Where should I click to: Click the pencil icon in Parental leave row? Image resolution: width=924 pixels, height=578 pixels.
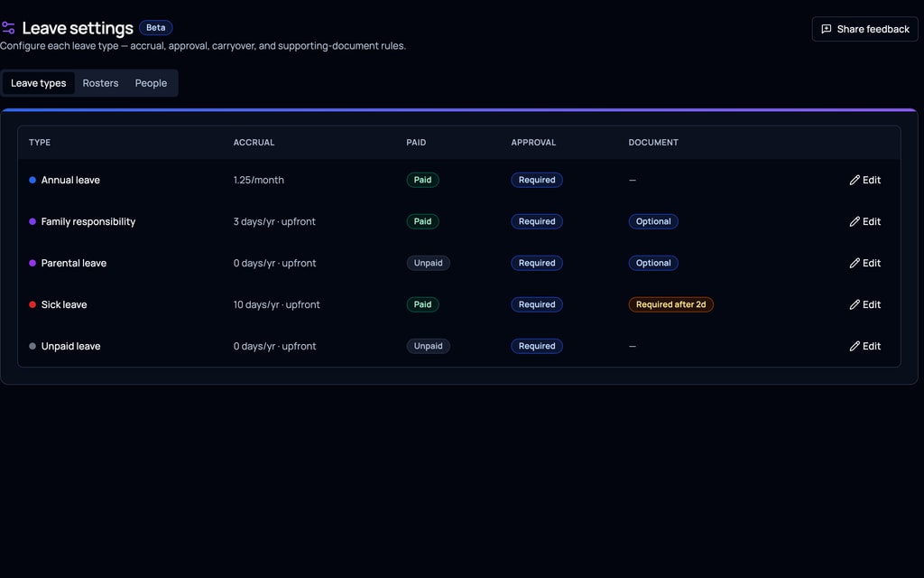(x=855, y=263)
